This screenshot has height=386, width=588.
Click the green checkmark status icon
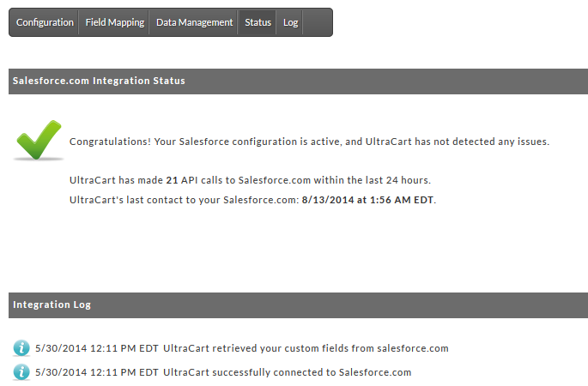point(39,141)
